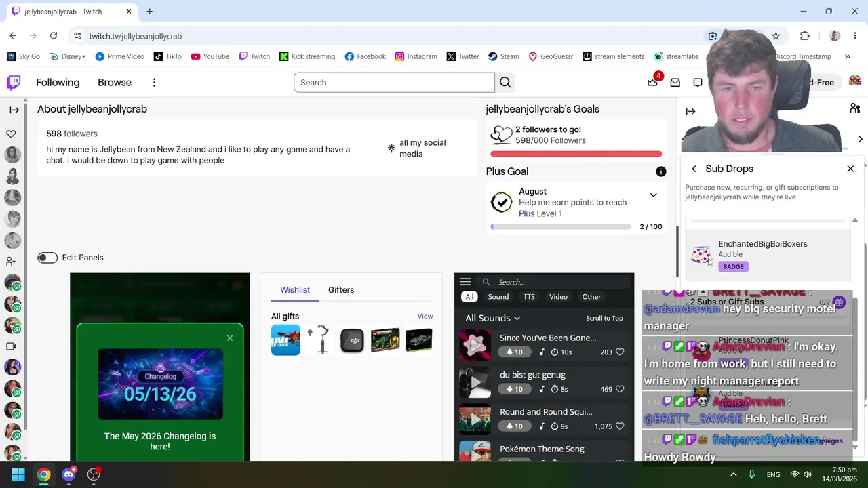
Task: Show hidden system tray icons
Action: tap(733, 474)
